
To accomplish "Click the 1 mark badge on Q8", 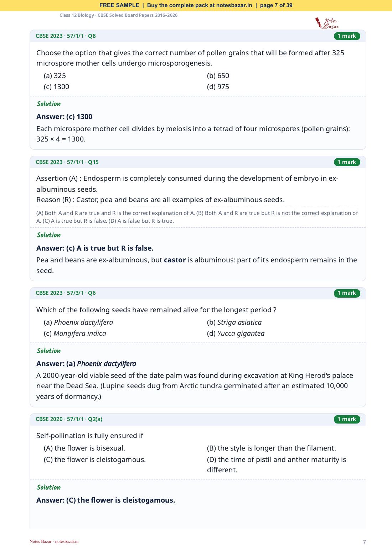I will point(347,36).
